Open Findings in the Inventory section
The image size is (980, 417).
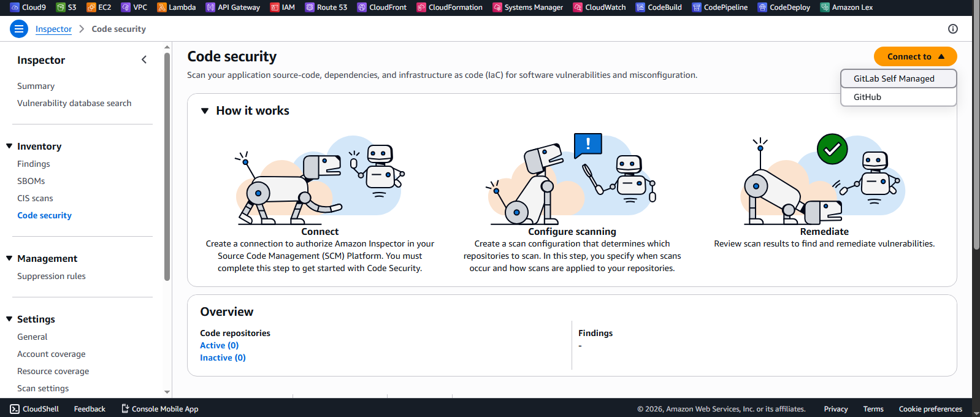[x=34, y=164]
